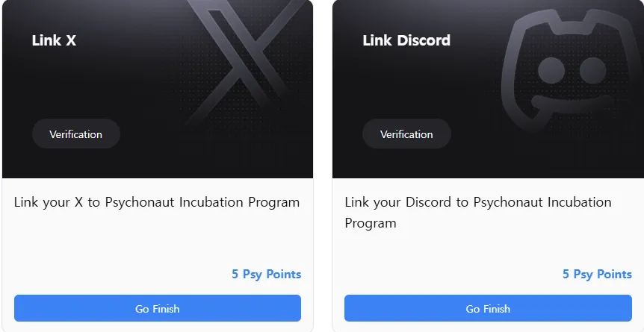Click the "Link X" card title

[x=54, y=40]
